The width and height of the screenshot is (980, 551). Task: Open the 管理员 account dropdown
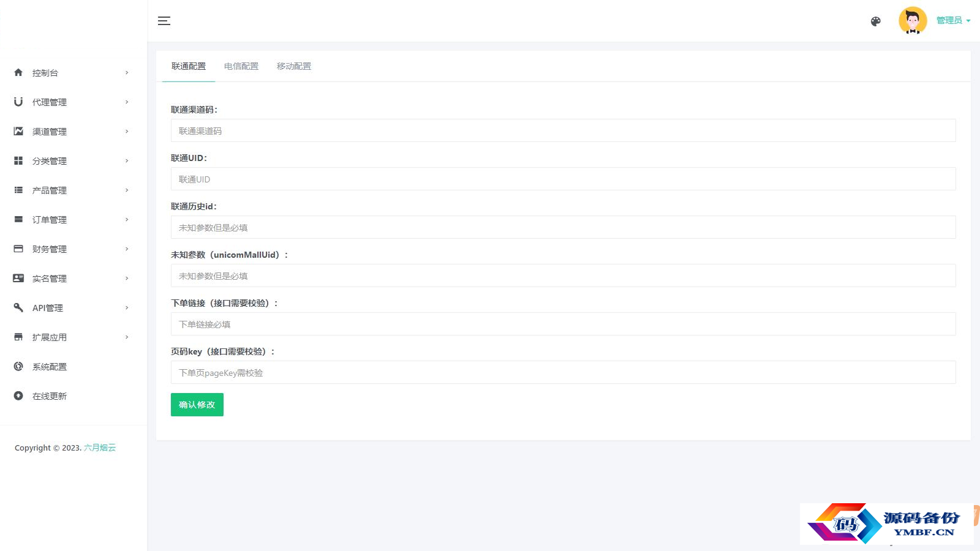(953, 21)
